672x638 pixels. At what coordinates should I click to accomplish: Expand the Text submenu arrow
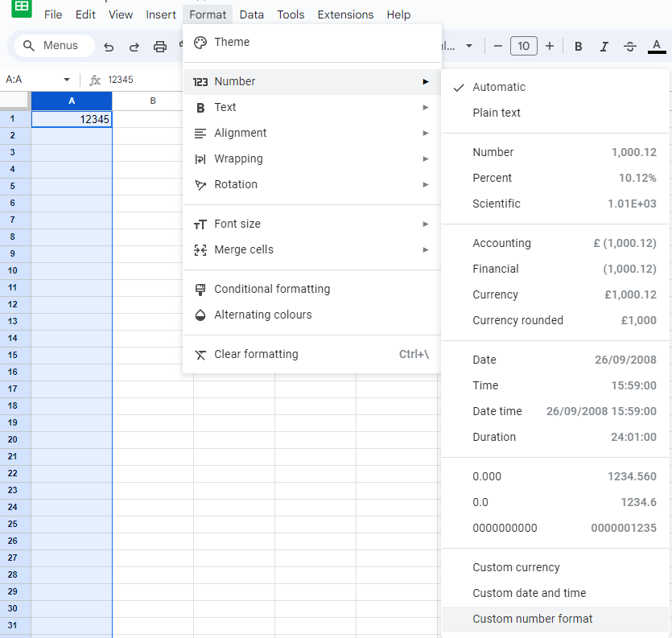[425, 107]
